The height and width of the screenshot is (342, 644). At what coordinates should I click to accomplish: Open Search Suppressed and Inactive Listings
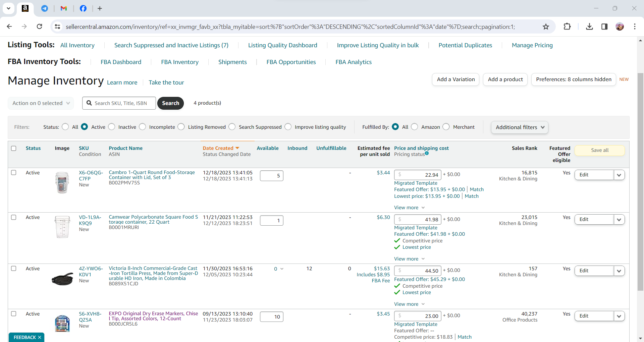click(171, 45)
